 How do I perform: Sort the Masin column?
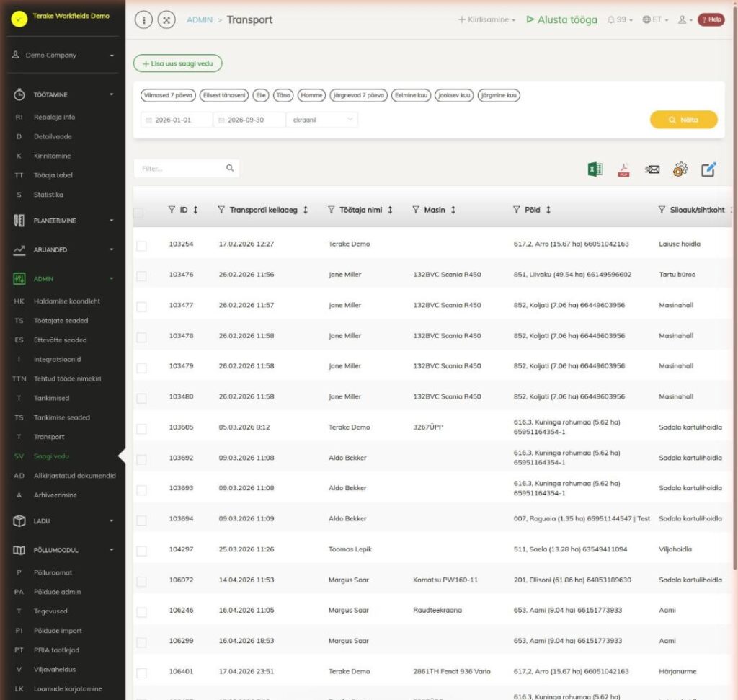453,210
